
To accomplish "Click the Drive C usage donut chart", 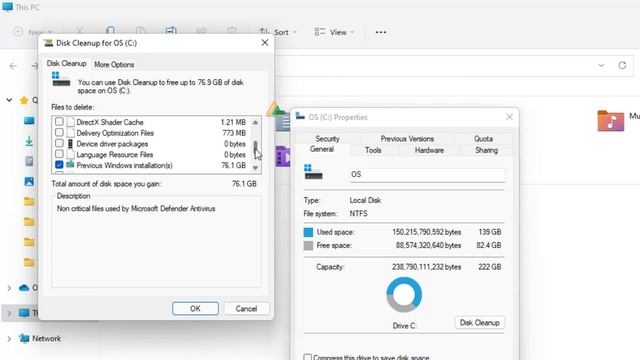I will [404, 295].
